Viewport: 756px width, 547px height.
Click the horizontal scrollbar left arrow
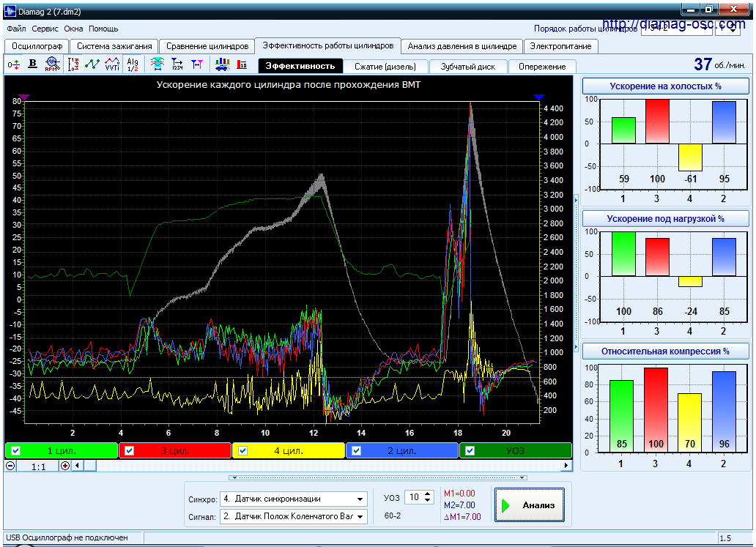click(x=77, y=466)
